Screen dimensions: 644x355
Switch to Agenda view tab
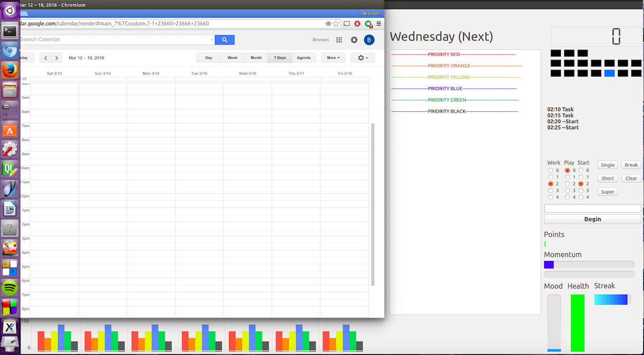click(304, 58)
